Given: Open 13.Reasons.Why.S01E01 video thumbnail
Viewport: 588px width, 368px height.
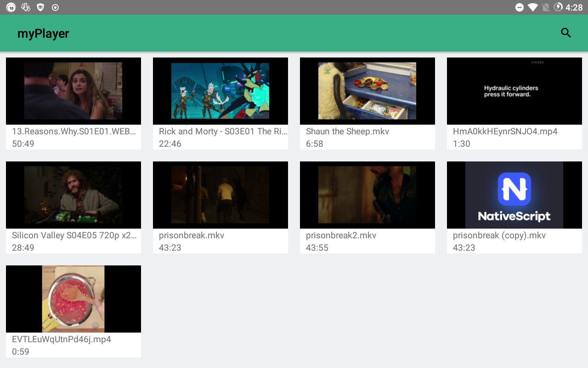Looking at the screenshot, I should point(73,91).
